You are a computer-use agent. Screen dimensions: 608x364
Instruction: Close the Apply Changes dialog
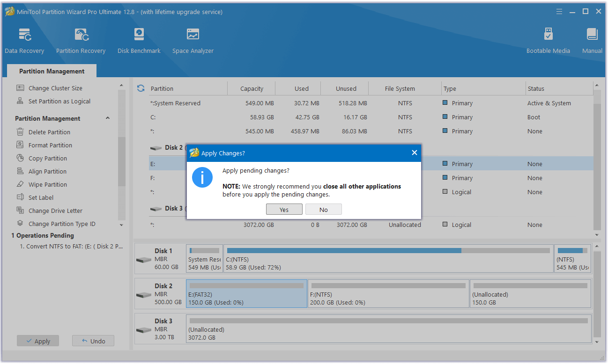[x=414, y=153]
